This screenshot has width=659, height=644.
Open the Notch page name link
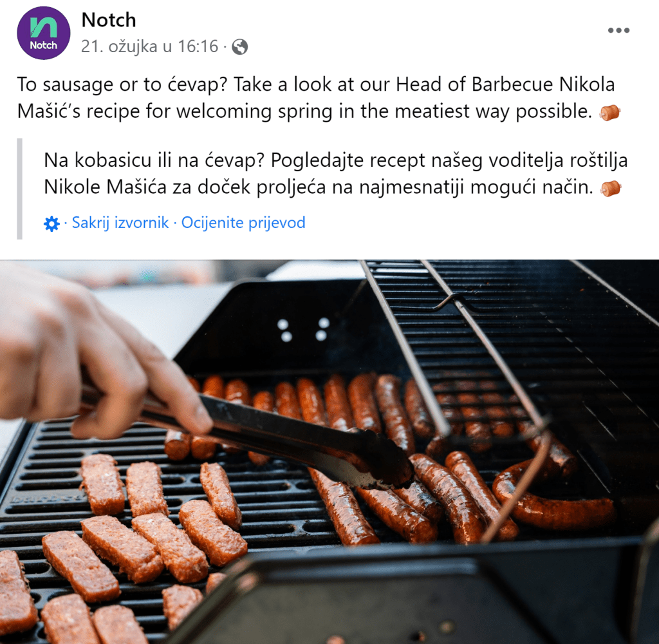tap(109, 20)
